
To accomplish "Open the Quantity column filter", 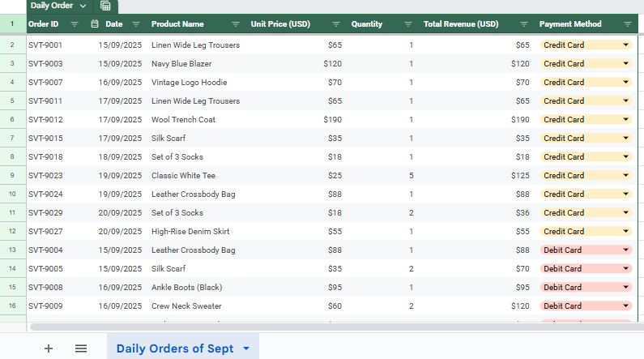I will coord(408,24).
